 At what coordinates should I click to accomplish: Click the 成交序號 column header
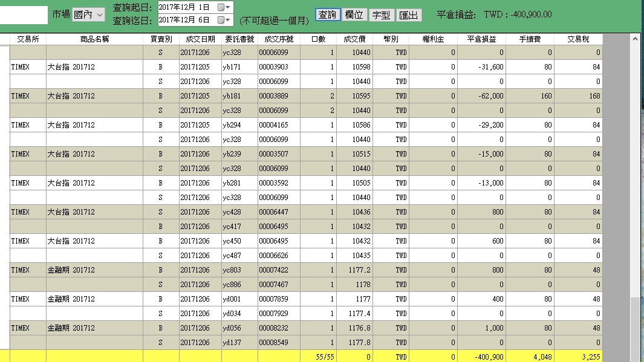click(x=279, y=39)
